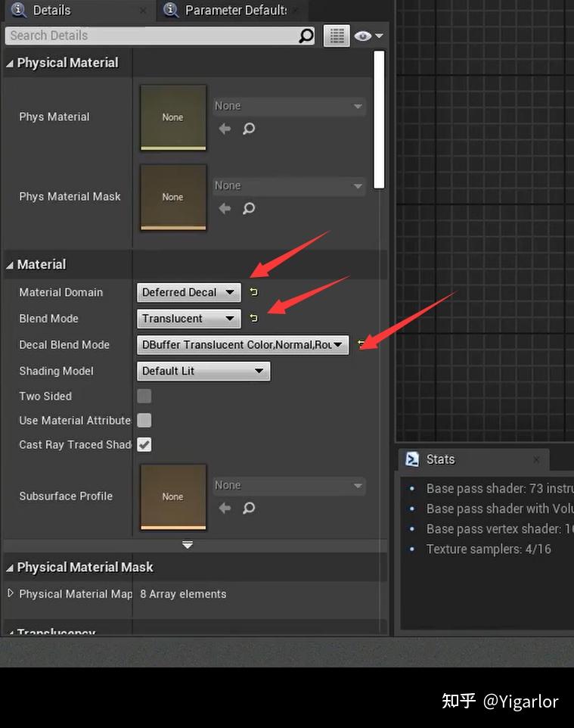Show advanced Material properties arrow
The height and width of the screenshot is (728, 574).
coord(188,545)
